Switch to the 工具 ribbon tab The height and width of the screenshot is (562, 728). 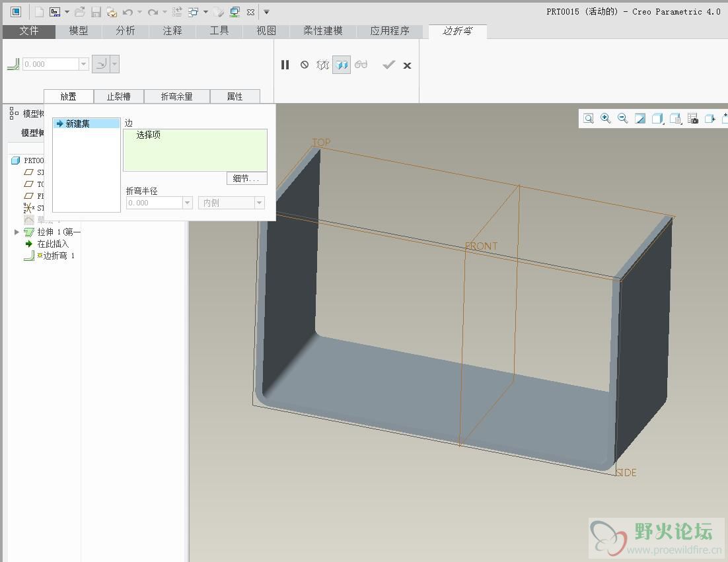point(219,31)
